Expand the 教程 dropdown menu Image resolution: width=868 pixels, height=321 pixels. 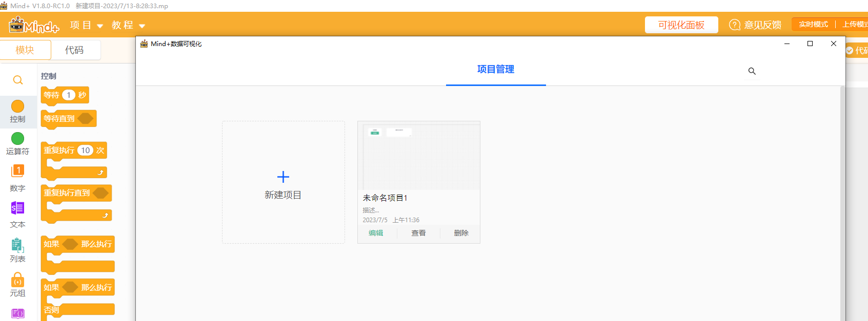point(128,25)
